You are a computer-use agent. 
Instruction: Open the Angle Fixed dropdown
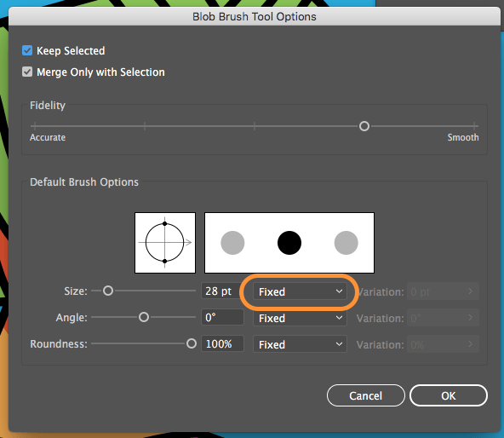click(300, 318)
